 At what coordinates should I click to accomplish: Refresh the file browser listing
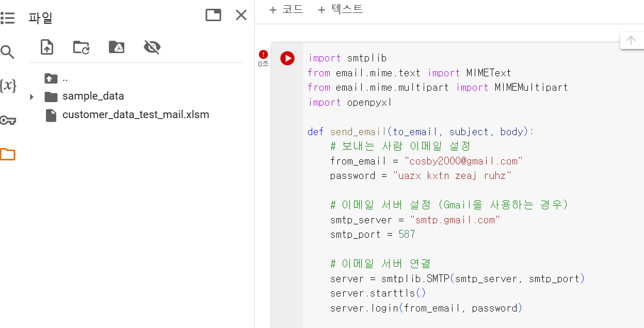(x=81, y=47)
